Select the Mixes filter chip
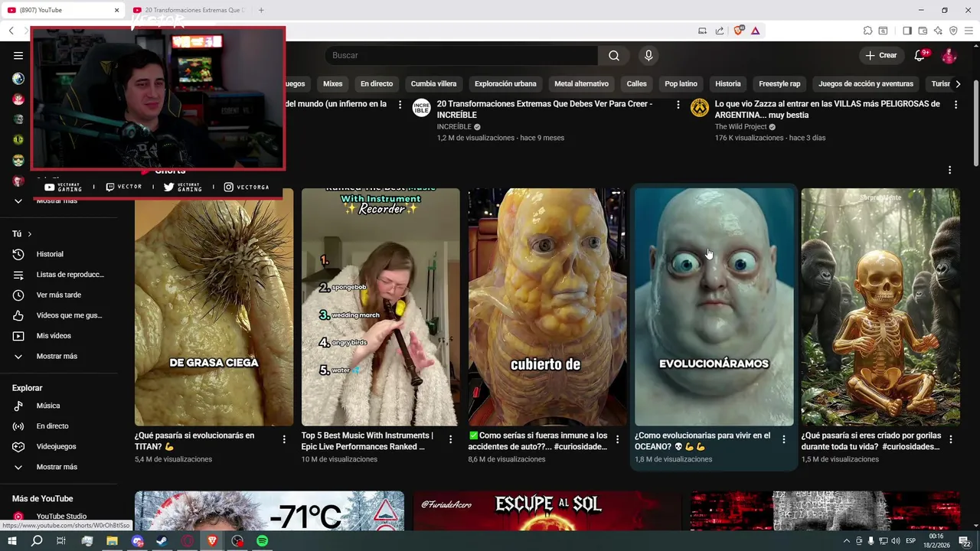 pyautogui.click(x=332, y=84)
